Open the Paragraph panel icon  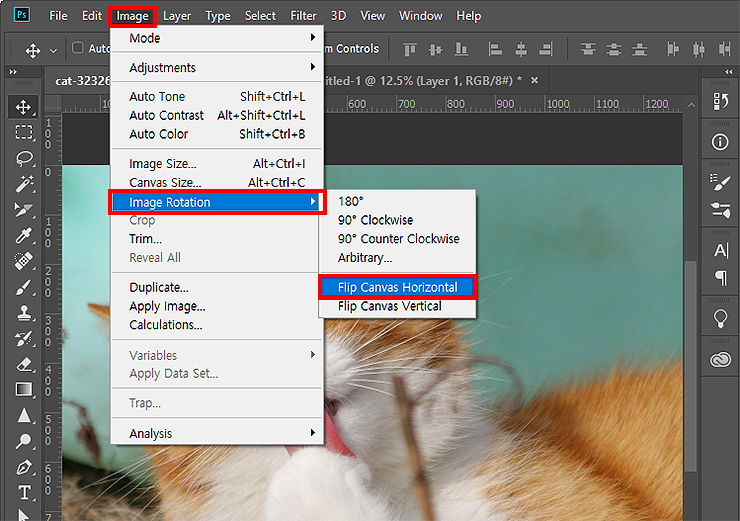point(720,278)
